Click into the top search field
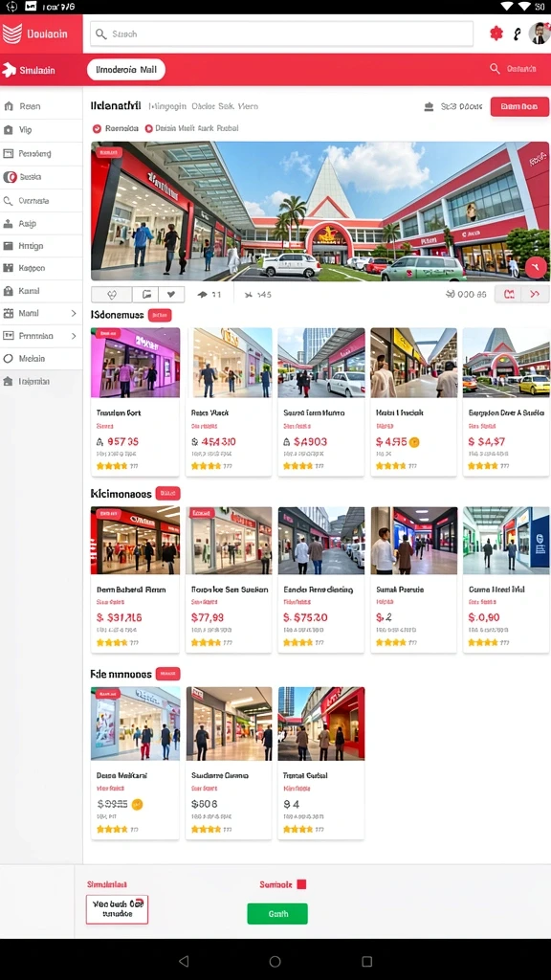Image resolution: width=551 pixels, height=980 pixels. point(282,33)
